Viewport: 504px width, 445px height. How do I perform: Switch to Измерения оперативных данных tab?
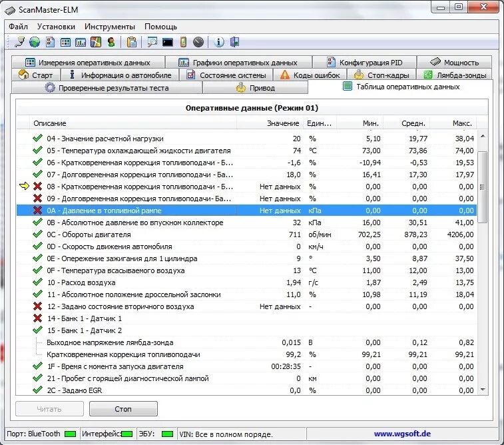pyautogui.click(x=88, y=63)
